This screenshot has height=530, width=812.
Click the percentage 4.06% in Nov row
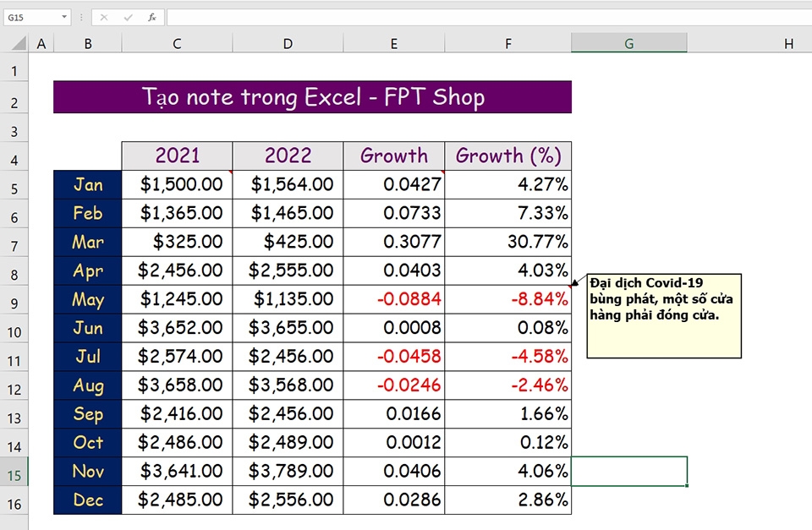tap(508, 471)
